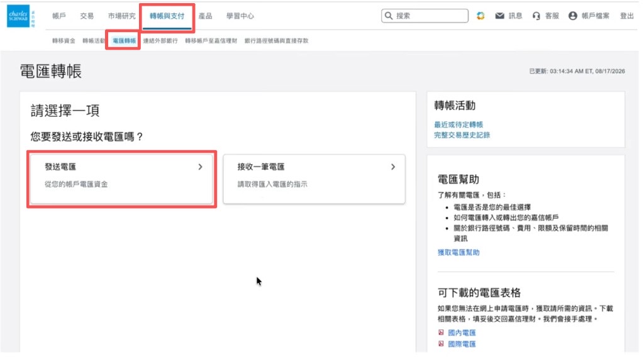644x357 pixels.
Task: Click the search magnifier icon
Action: coord(389,16)
